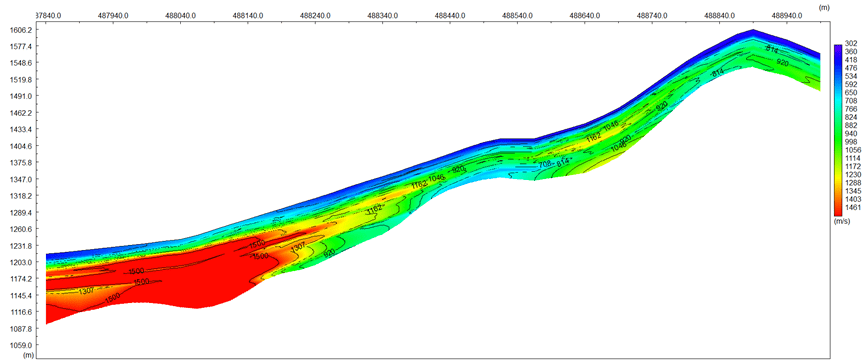This screenshot has height=364, width=865.
Task: Click the (m/s) unit label under legend
Action: (x=843, y=220)
